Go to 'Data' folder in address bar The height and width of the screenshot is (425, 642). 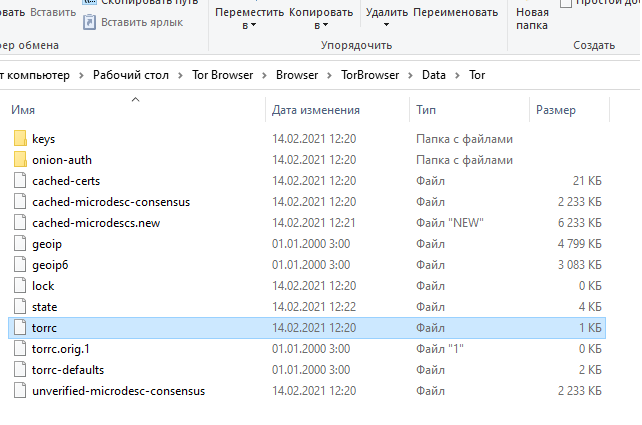[433, 74]
